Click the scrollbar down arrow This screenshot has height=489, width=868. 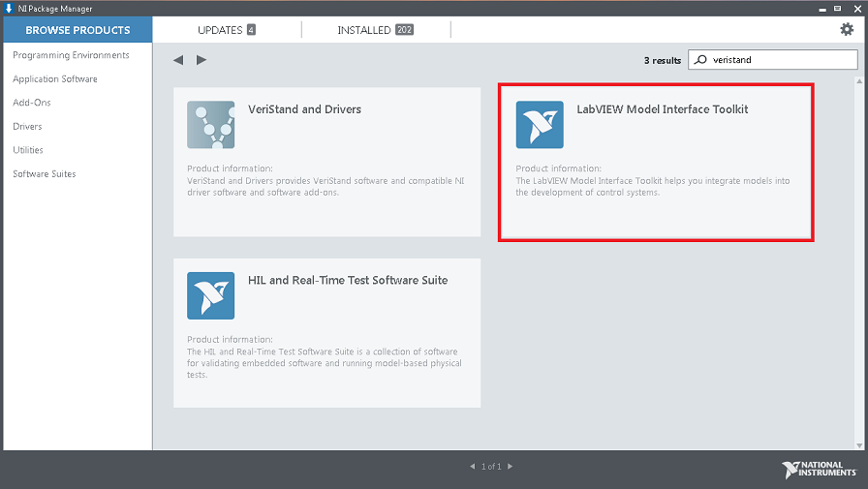tap(859, 444)
